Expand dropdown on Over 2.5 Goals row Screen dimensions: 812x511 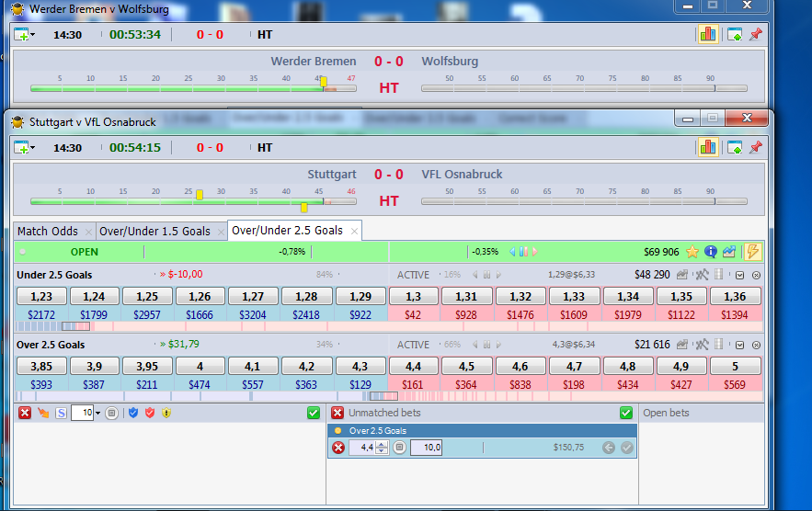(739, 346)
